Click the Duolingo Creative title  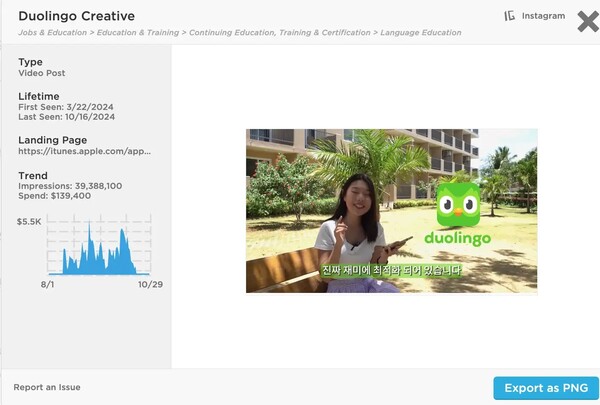[x=77, y=16]
